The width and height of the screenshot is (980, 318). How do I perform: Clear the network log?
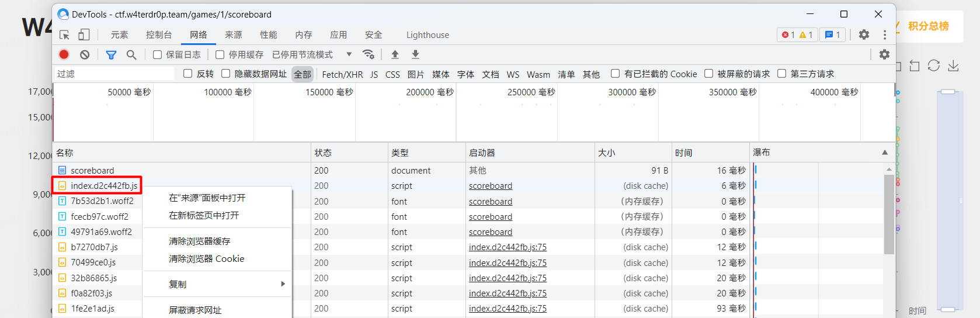[x=85, y=54]
